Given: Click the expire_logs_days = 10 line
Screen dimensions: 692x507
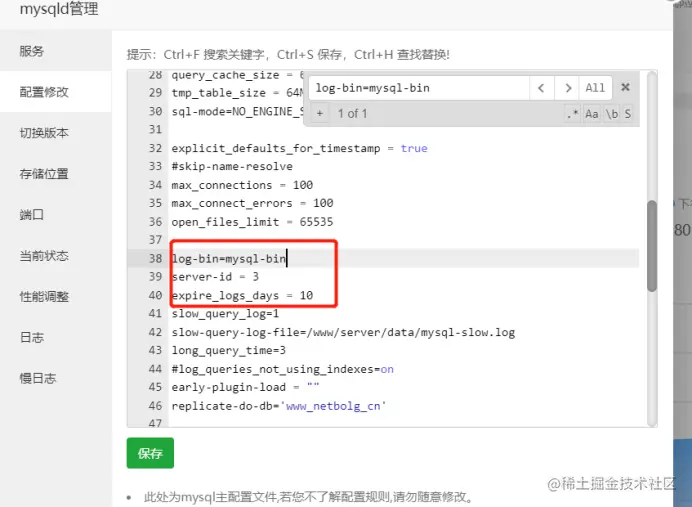Looking at the screenshot, I should (242, 295).
